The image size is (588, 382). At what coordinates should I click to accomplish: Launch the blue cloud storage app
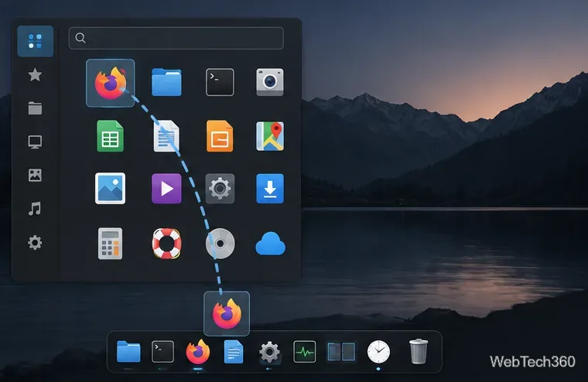coord(270,244)
